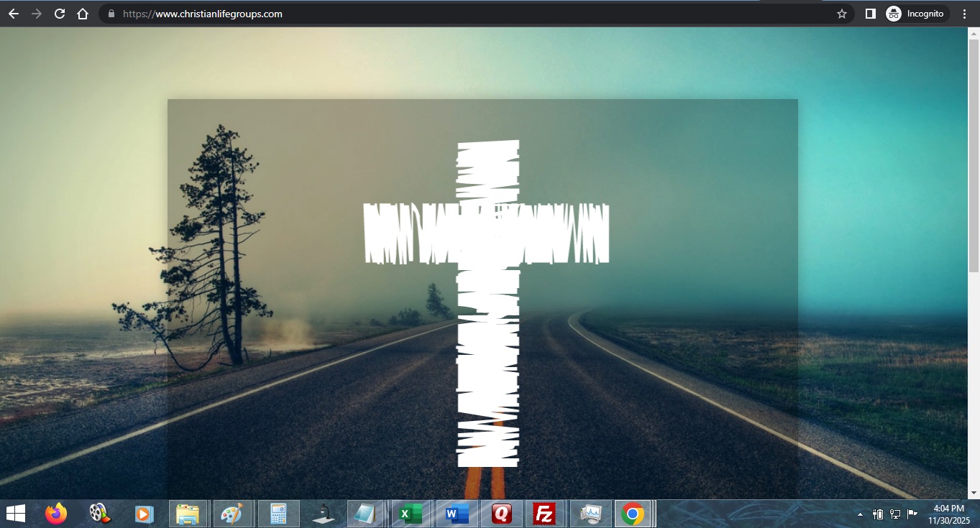Screen dimensions: 980x528
Task: Toggle the browser side panel
Action: point(870,14)
